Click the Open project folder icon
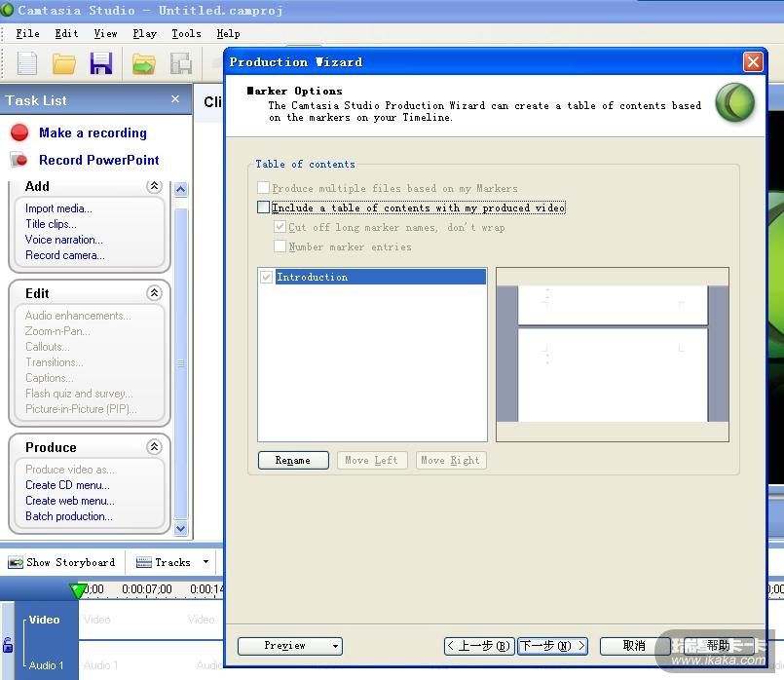Viewport: 784px width, 680px height. (x=64, y=64)
